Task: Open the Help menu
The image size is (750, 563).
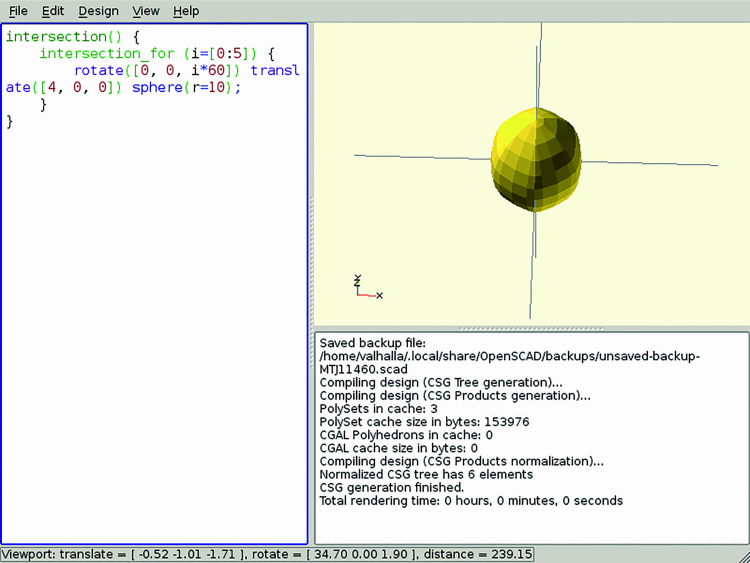Action: pos(186,11)
